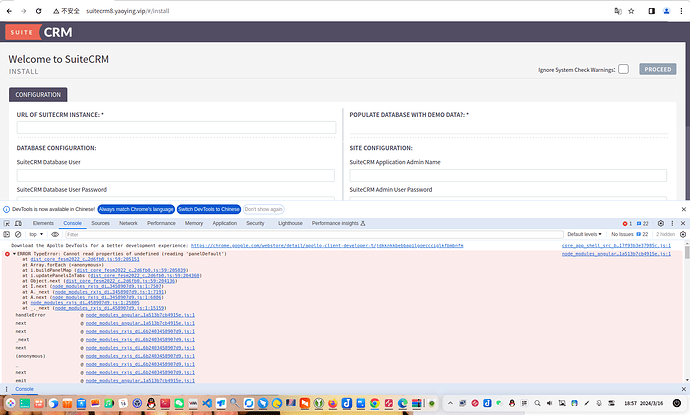Open the Performance tab

[161, 224]
